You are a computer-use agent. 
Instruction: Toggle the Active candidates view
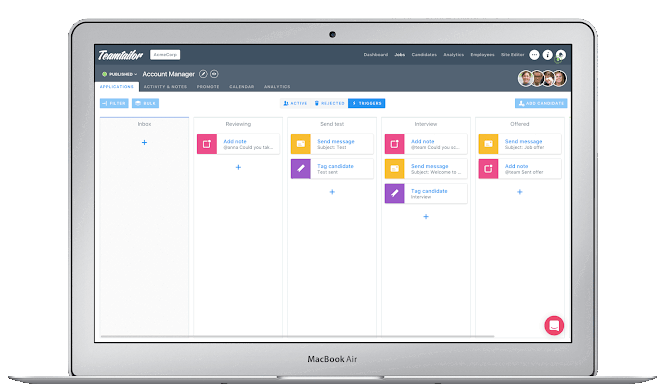(x=295, y=103)
